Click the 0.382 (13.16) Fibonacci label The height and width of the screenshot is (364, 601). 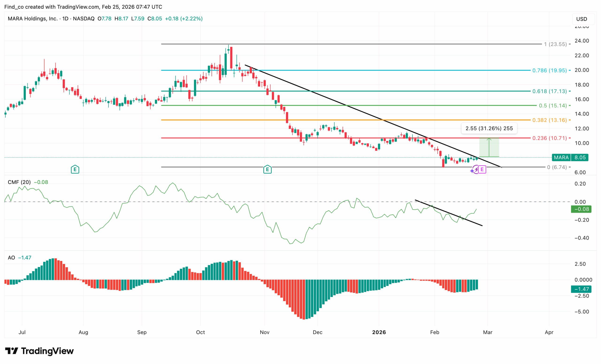tap(550, 120)
